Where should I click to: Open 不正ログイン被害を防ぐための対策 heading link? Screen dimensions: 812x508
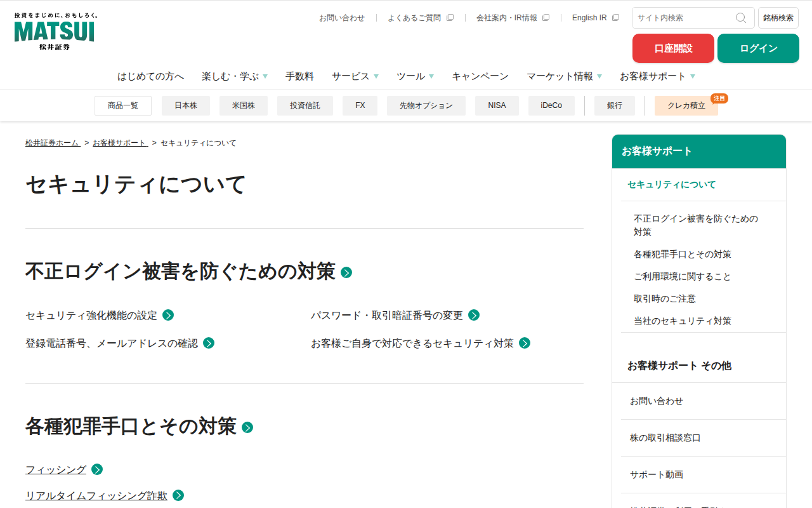[x=180, y=271]
